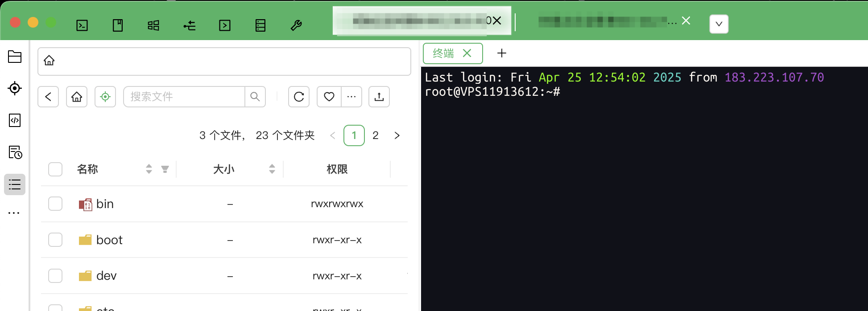Open the folder icon in left sidebar
Viewport: 868px width, 311px height.
tap(15, 57)
